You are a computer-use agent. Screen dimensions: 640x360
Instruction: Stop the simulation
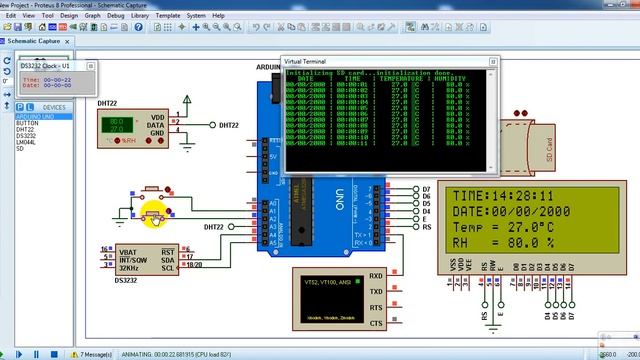click(x=54, y=354)
